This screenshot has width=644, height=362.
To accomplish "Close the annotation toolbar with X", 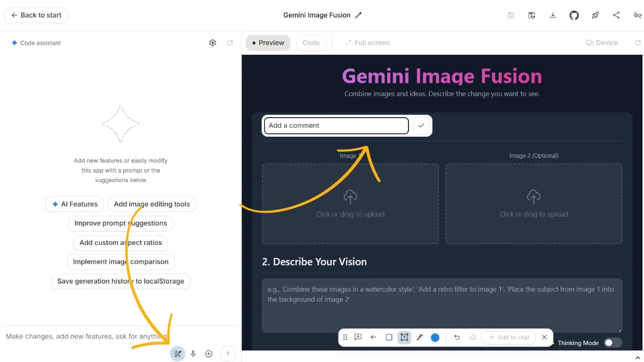I will [x=544, y=337].
